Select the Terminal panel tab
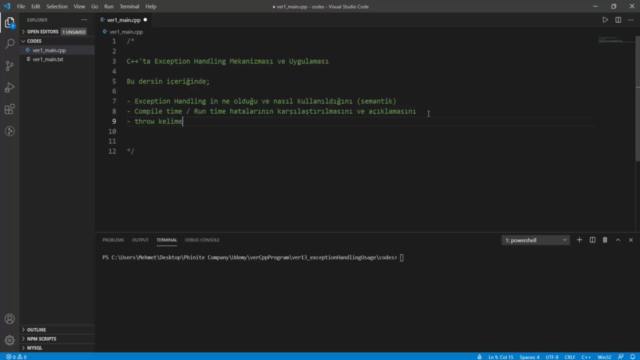The image size is (640, 360). (167, 240)
